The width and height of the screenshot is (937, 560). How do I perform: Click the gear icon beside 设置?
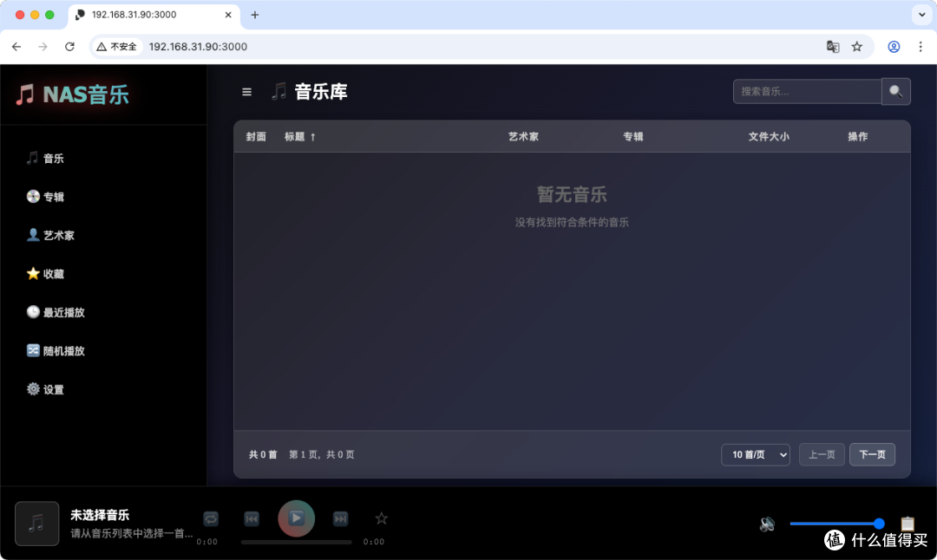(33, 388)
